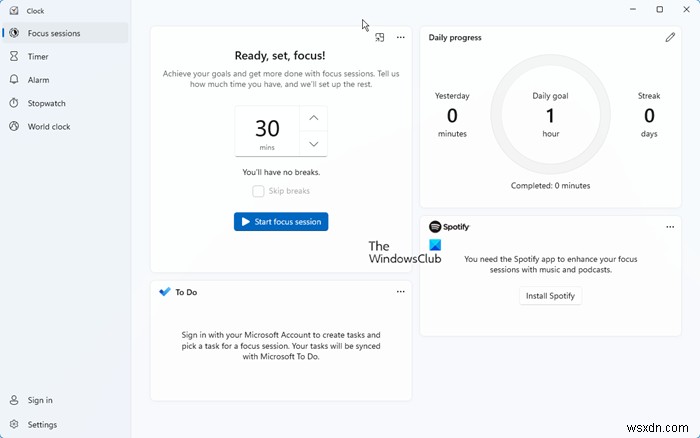Click the edit pencil in Daily progress

pyautogui.click(x=670, y=37)
